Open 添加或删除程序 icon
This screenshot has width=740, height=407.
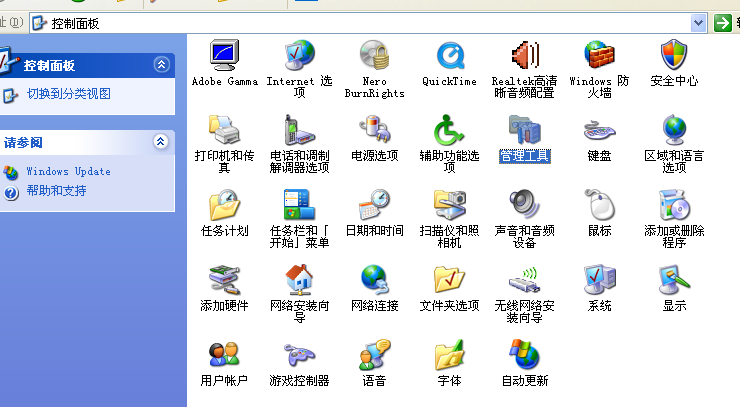pos(674,206)
